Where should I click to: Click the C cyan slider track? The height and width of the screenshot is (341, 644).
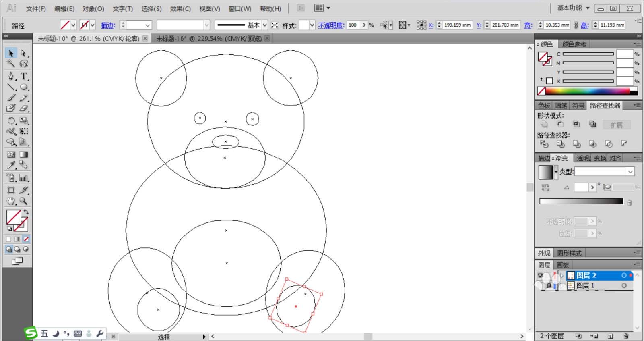pyautogui.click(x=588, y=54)
